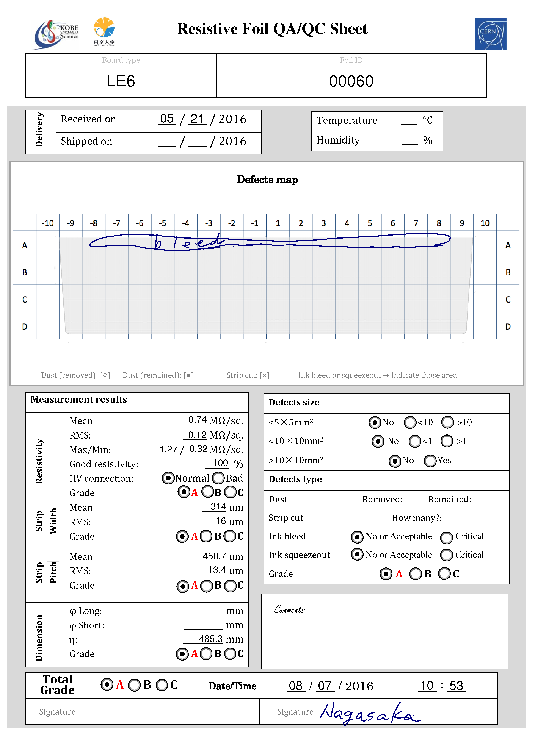Select Strip Pitch grade C

point(230,586)
